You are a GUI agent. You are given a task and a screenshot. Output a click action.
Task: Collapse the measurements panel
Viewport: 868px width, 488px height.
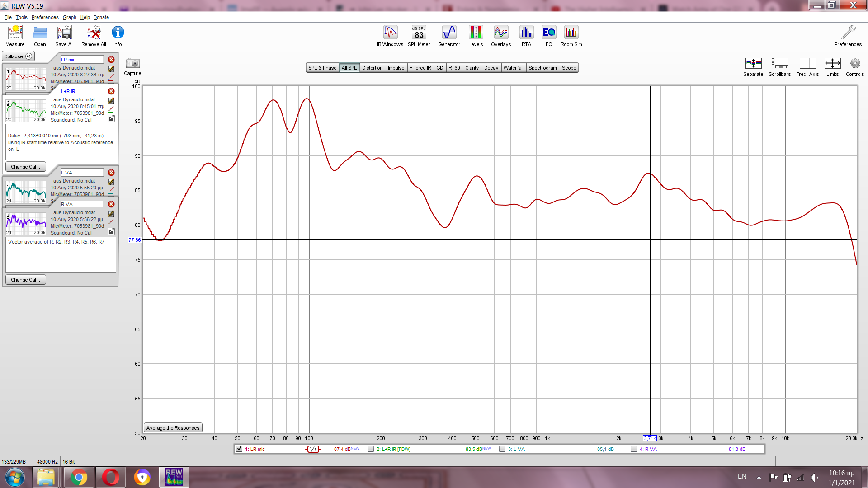(x=19, y=56)
